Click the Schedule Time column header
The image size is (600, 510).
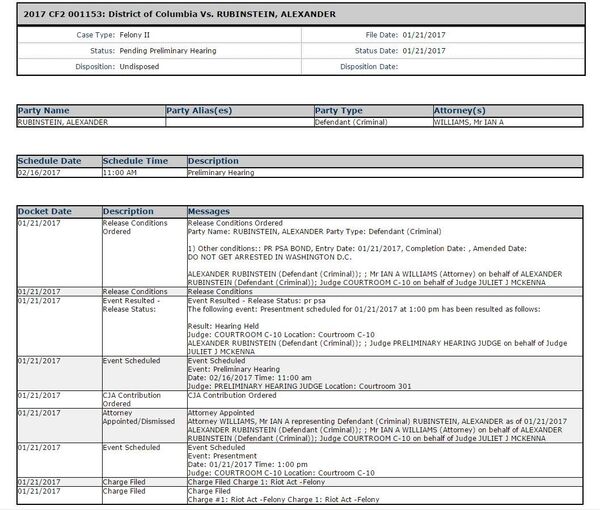click(135, 160)
